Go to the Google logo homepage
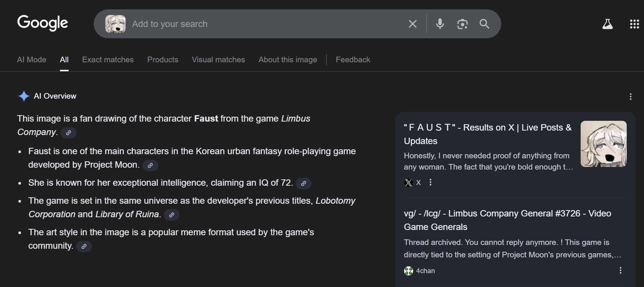The width and height of the screenshot is (644, 287). [x=43, y=23]
